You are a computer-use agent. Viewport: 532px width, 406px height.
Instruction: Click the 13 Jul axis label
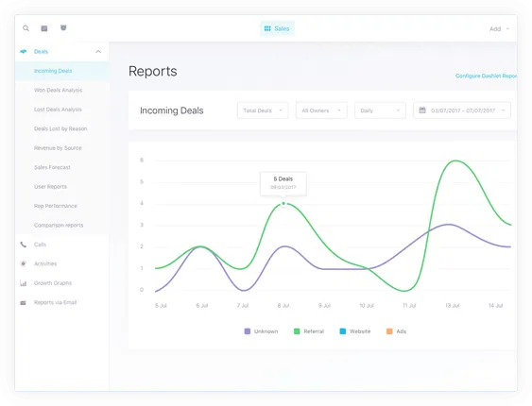[x=452, y=305]
